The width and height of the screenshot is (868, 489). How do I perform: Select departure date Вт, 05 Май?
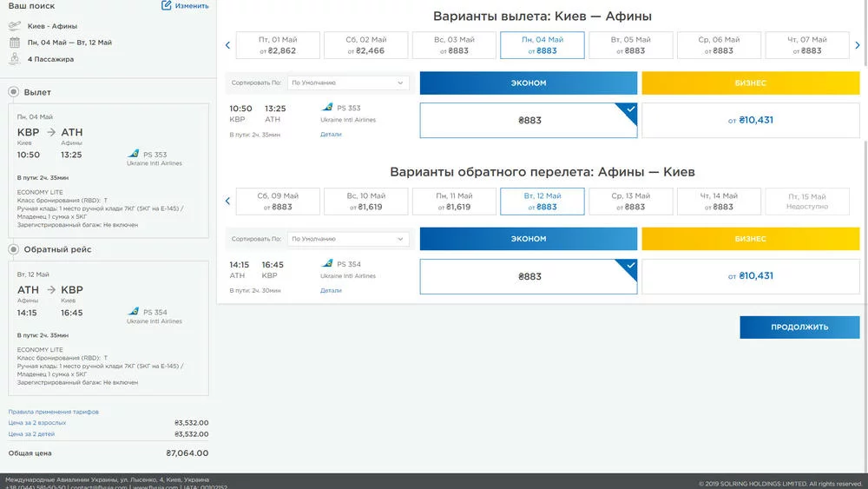click(630, 45)
